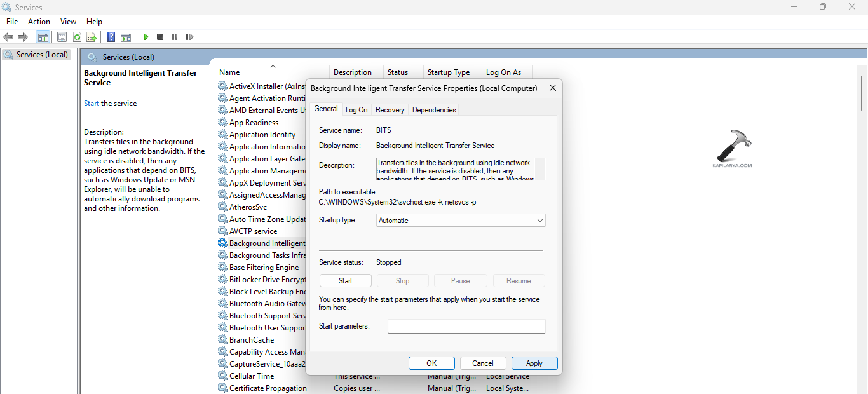Start the service using green play icon

point(146,36)
